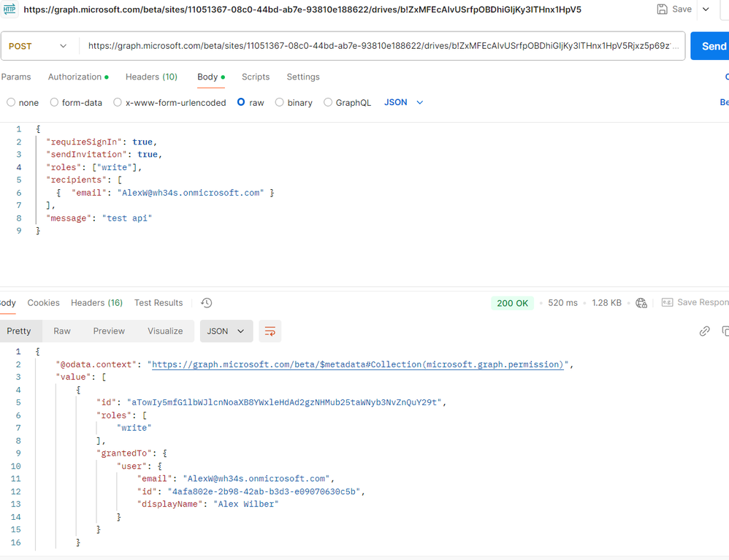Viewport: 729px width, 560px height.
Task: Copy the response link with the chain icon
Action: (704, 331)
